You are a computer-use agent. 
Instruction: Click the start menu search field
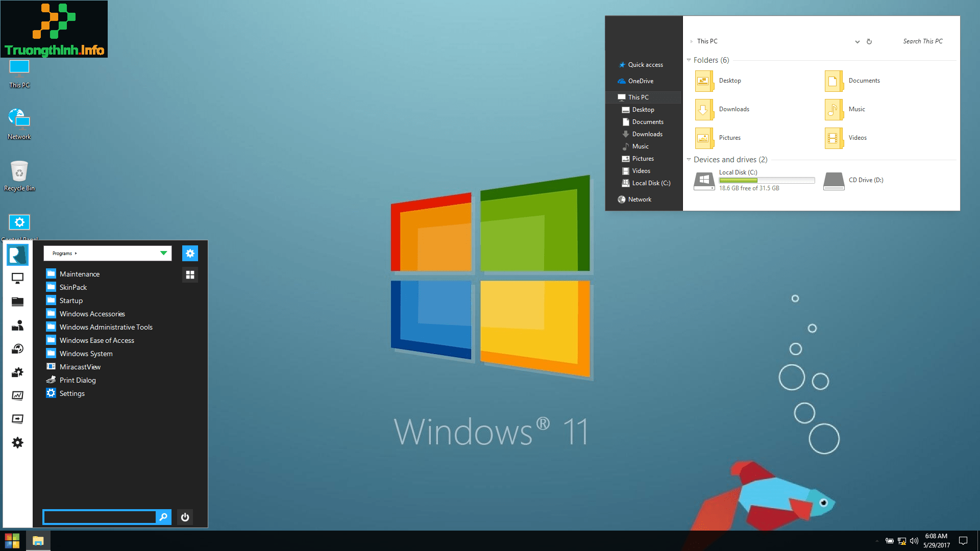[x=100, y=517]
